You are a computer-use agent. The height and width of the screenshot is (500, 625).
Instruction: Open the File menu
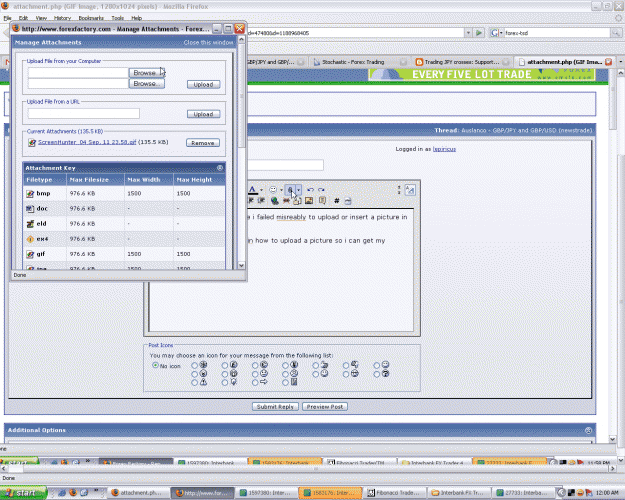click(x=7, y=18)
